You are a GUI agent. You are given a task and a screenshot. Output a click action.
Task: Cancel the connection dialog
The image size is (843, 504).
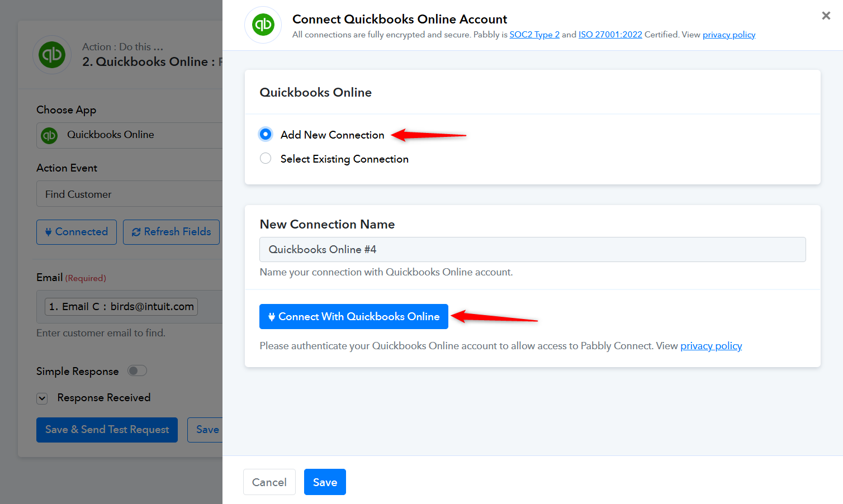(x=269, y=482)
